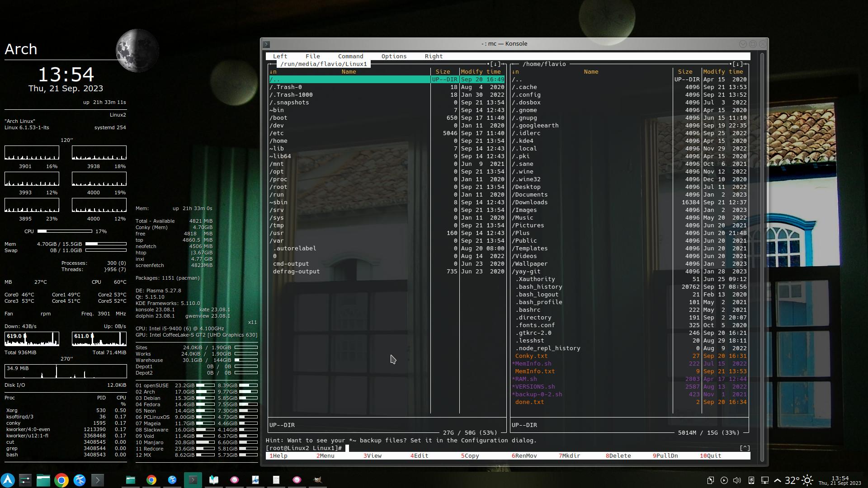Toggle the [^] command prompt history button

click(745, 448)
